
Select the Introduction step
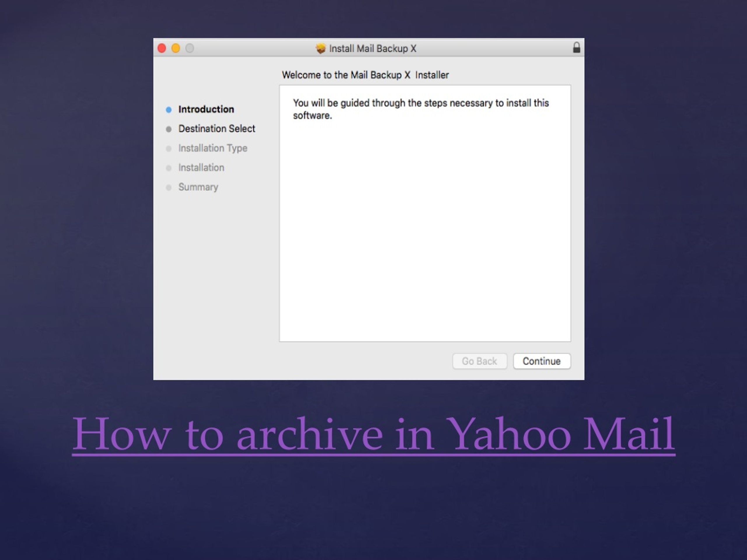[x=206, y=109]
